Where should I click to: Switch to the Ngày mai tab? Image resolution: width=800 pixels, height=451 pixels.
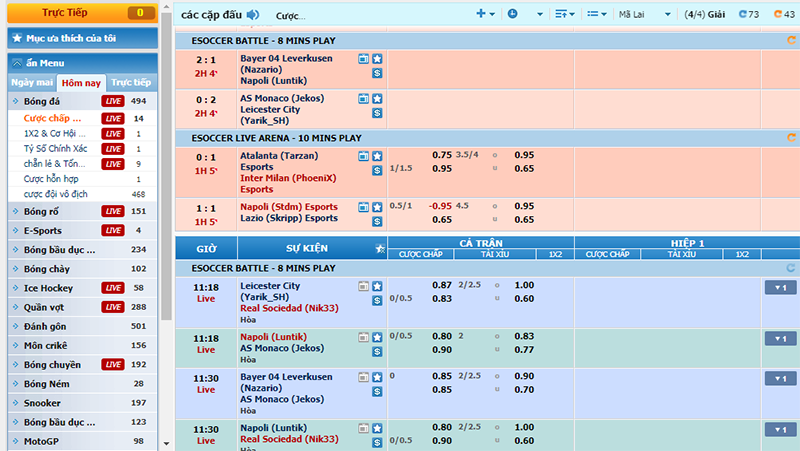(x=32, y=82)
